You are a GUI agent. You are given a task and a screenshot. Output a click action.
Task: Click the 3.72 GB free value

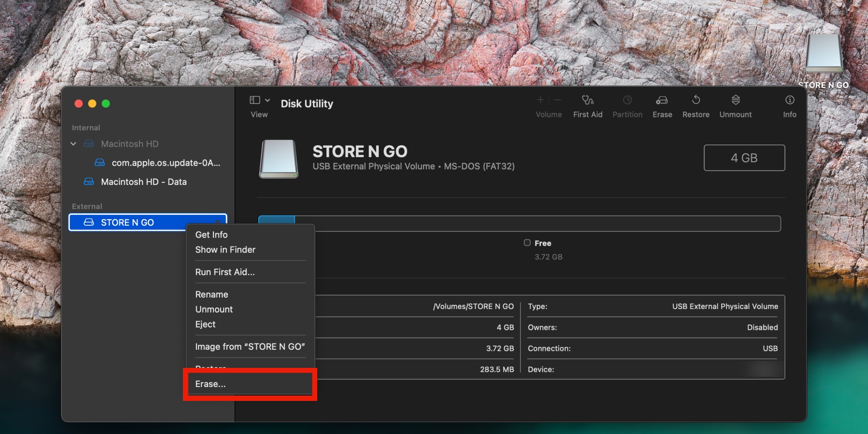(x=548, y=257)
